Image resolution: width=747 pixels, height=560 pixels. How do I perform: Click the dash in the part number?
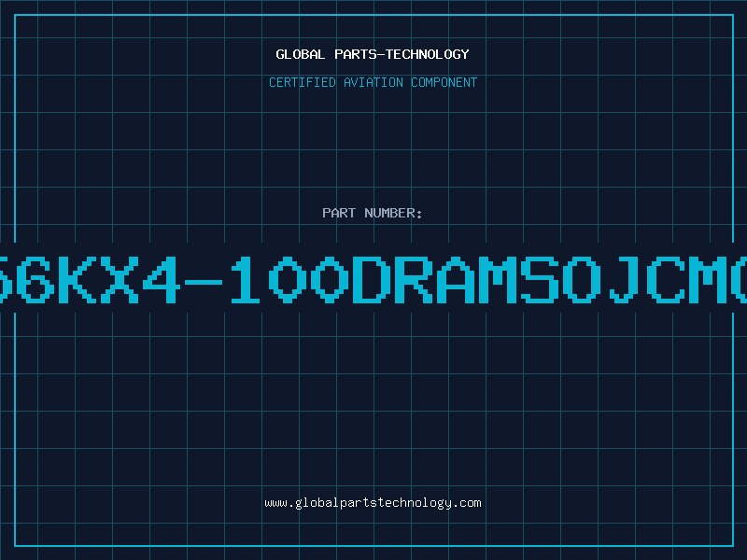[204, 283]
